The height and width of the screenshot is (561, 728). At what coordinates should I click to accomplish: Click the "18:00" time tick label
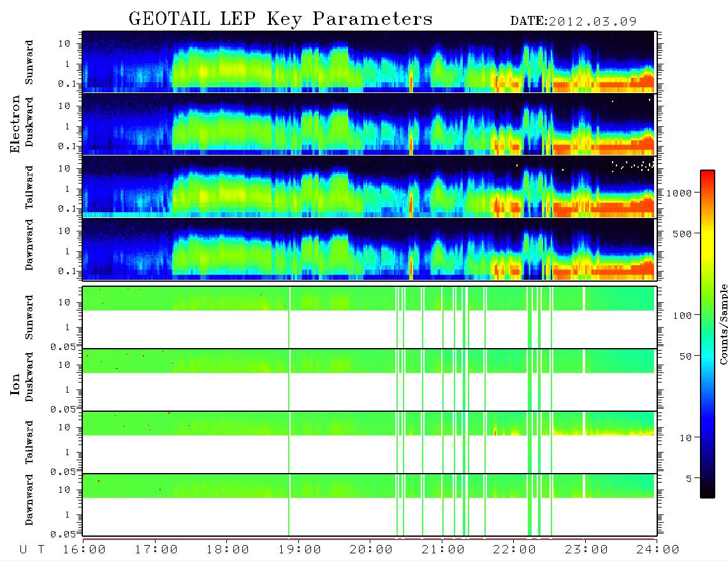coord(228,550)
